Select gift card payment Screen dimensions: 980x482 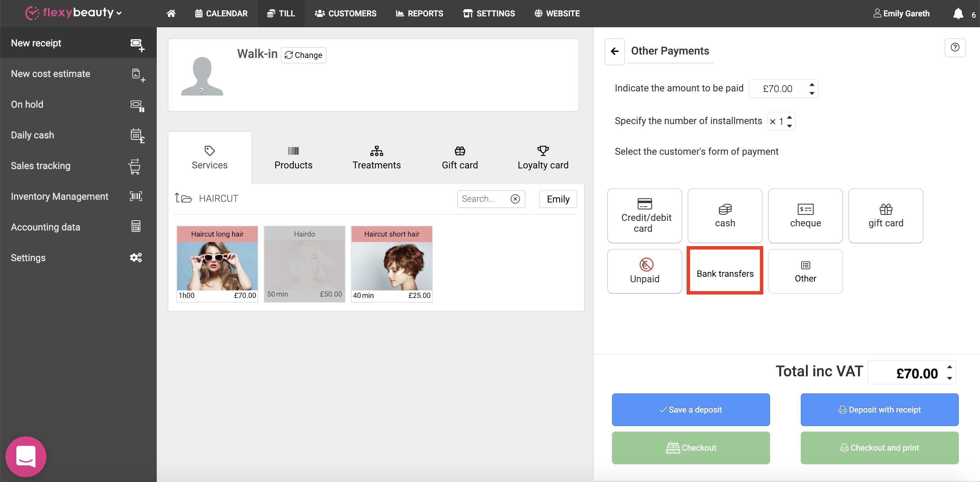pyautogui.click(x=886, y=216)
